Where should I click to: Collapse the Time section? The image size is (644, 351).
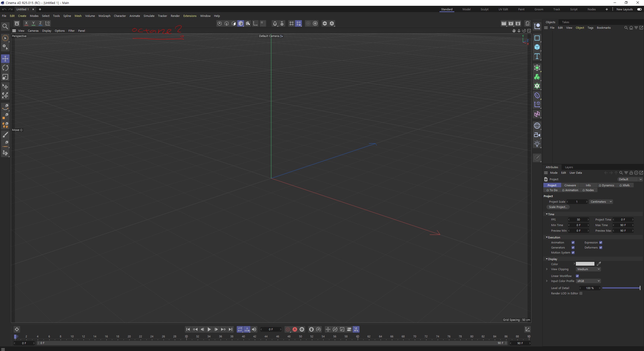click(x=547, y=214)
